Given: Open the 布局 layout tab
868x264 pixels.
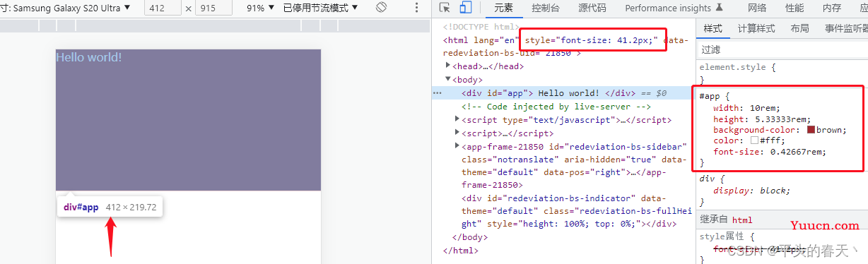Looking at the screenshot, I should pyautogui.click(x=799, y=28).
